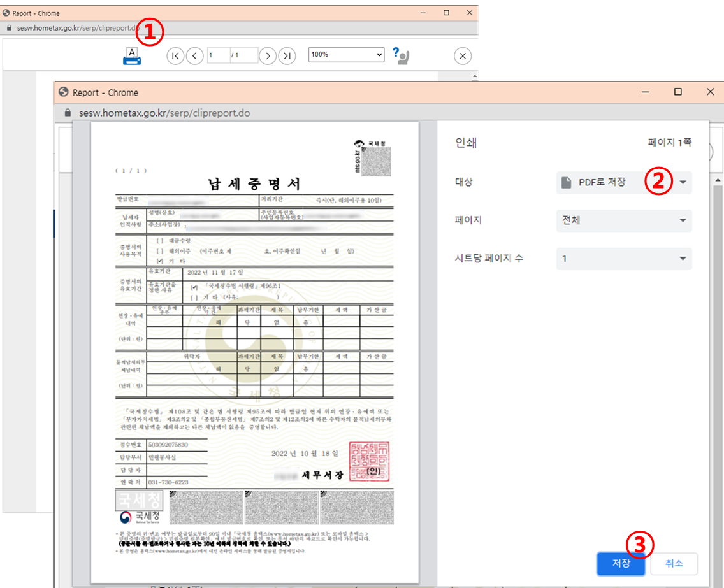Save the PDF with the 저장 button

[621, 564]
